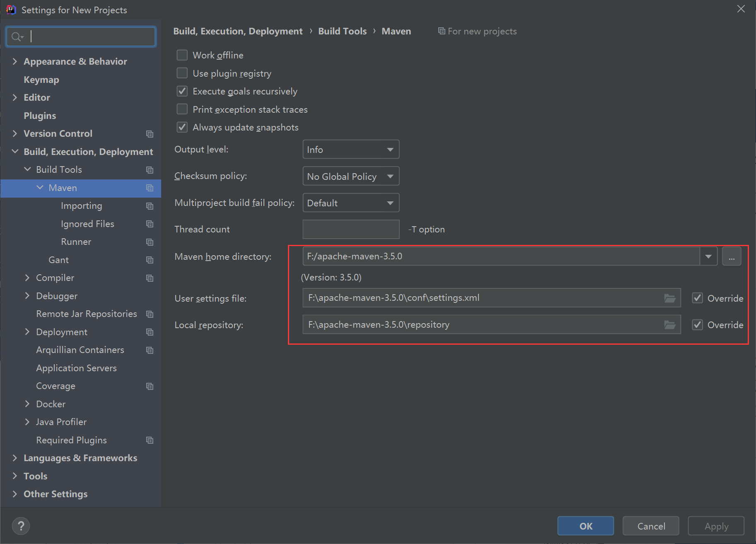Expand the Debugger node

(x=27, y=296)
